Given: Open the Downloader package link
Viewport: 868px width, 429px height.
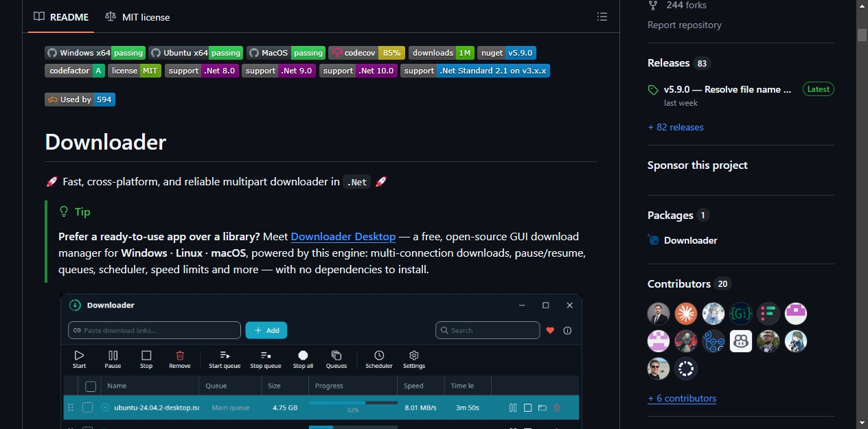Looking at the screenshot, I should 690,240.
